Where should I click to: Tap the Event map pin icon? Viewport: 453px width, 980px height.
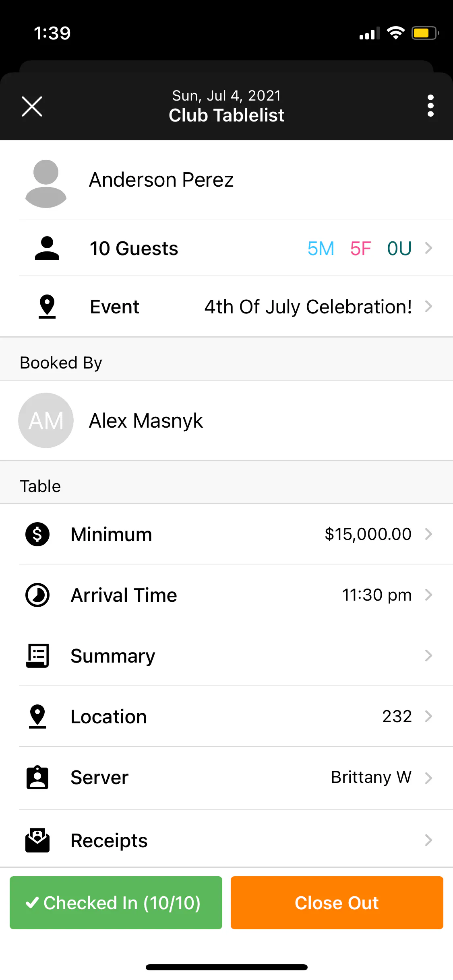47,307
